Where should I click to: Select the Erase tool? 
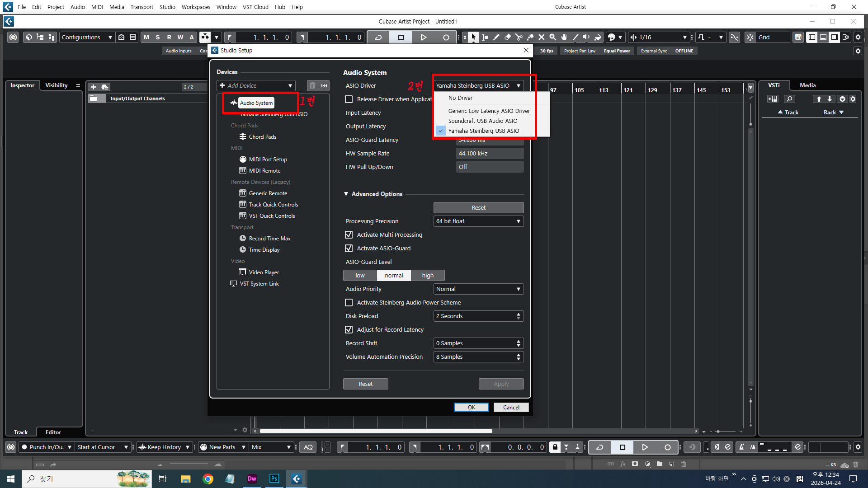[x=507, y=37]
